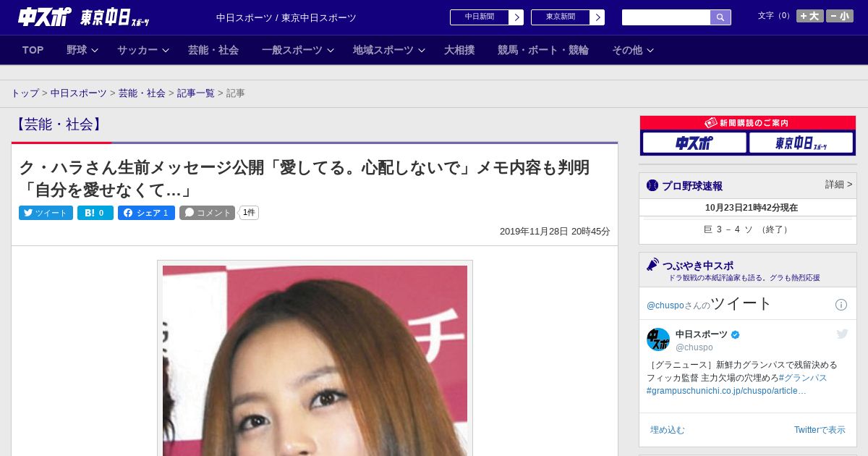Click the 中スポ subscription banner button
Viewport: 868px width, 456px height.
(694, 143)
